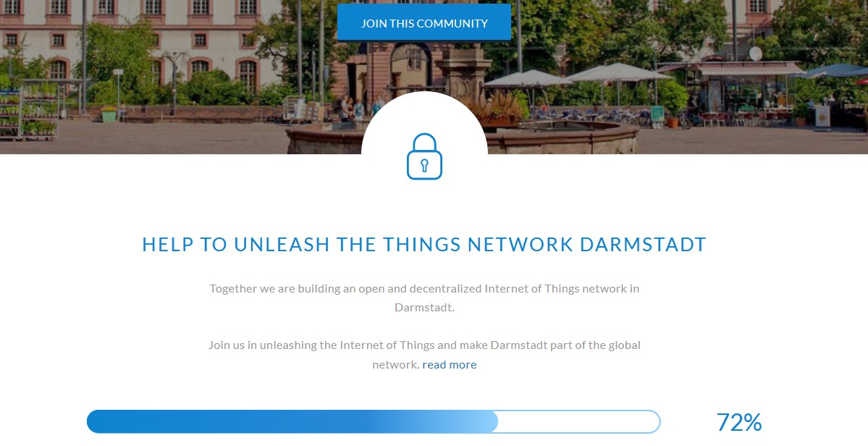Click the word Darmstadt ending first paragraph
Image resolution: width=868 pixels, height=446 pixels.
click(424, 308)
